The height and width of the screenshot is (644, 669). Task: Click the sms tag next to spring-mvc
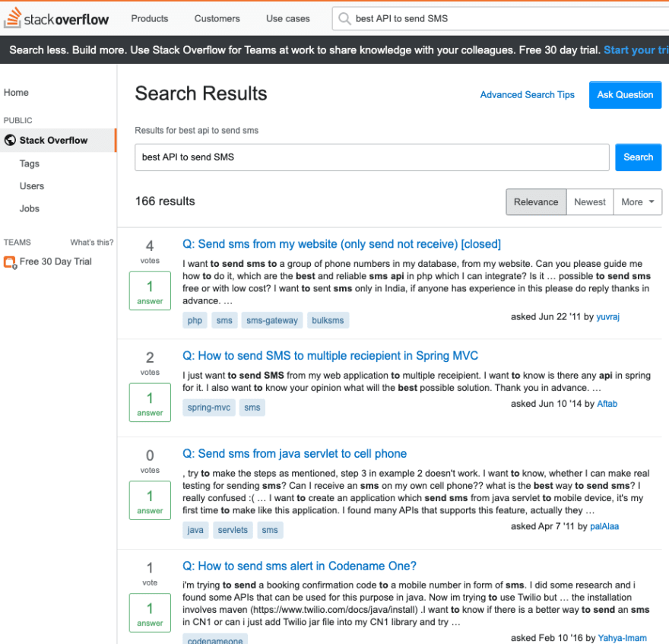[x=252, y=407]
